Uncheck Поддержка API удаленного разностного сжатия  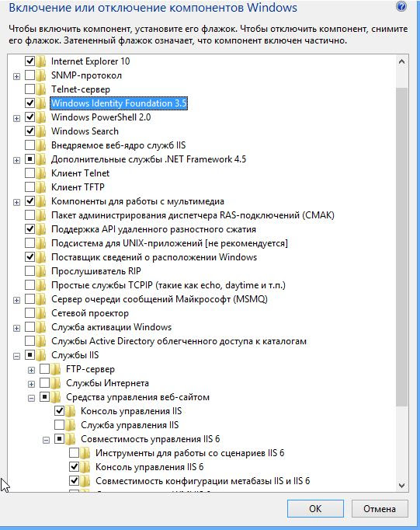point(30,229)
